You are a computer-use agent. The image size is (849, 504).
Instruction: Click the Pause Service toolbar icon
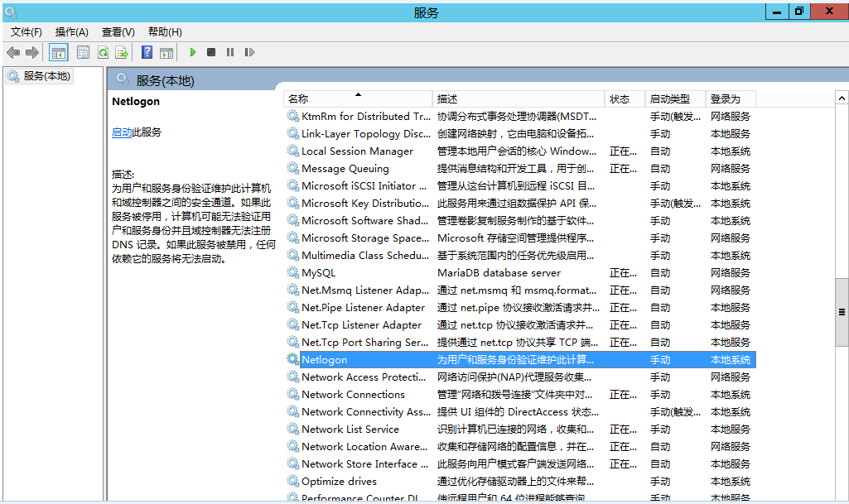[x=230, y=52]
